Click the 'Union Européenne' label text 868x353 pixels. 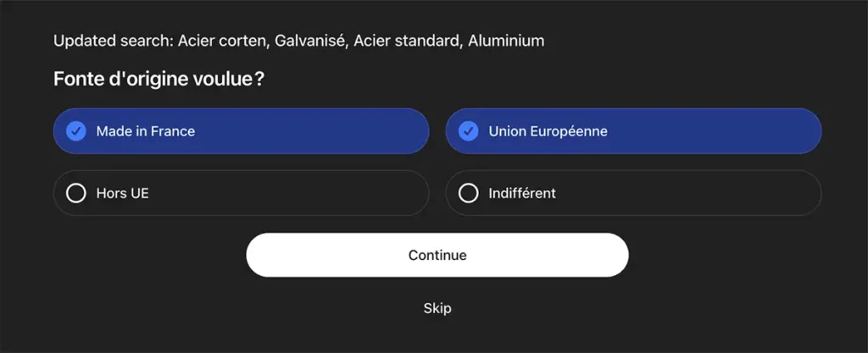(548, 131)
